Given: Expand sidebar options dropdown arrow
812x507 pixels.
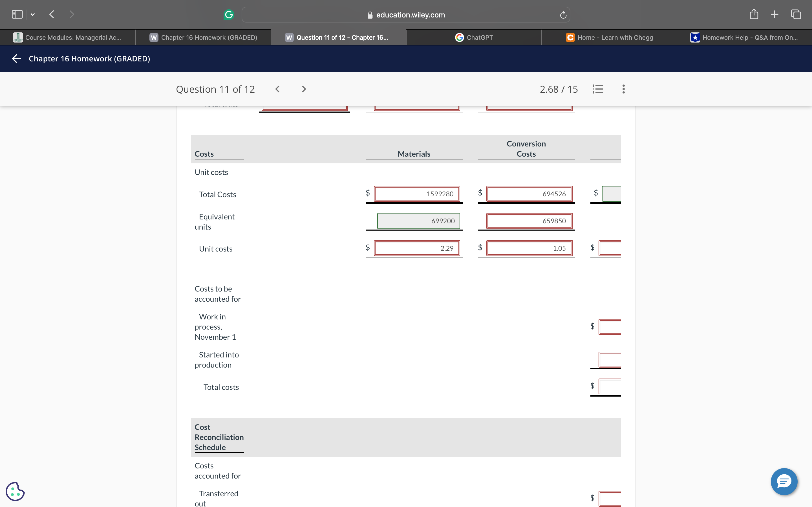Looking at the screenshot, I should 32,14.
